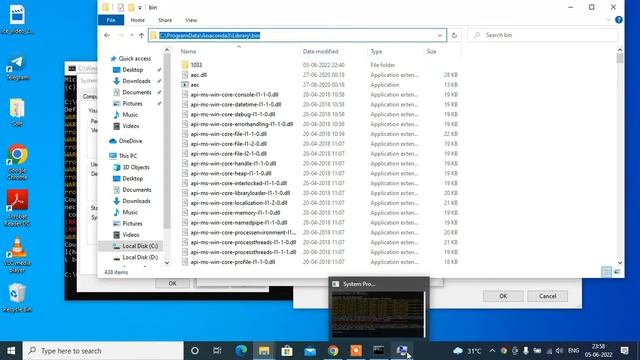Launch Microsoft Edge from taskbar
This screenshot has width=640, height=360.
click(241, 351)
